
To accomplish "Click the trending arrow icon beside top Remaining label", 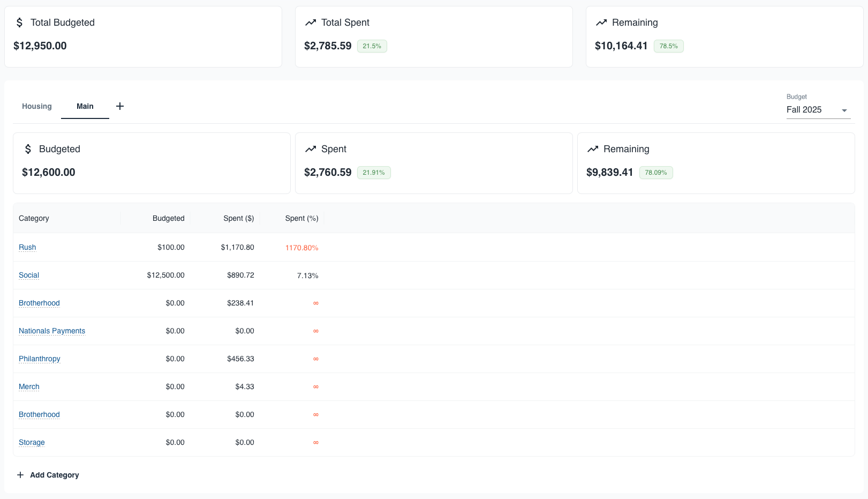I will pyautogui.click(x=602, y=22).
